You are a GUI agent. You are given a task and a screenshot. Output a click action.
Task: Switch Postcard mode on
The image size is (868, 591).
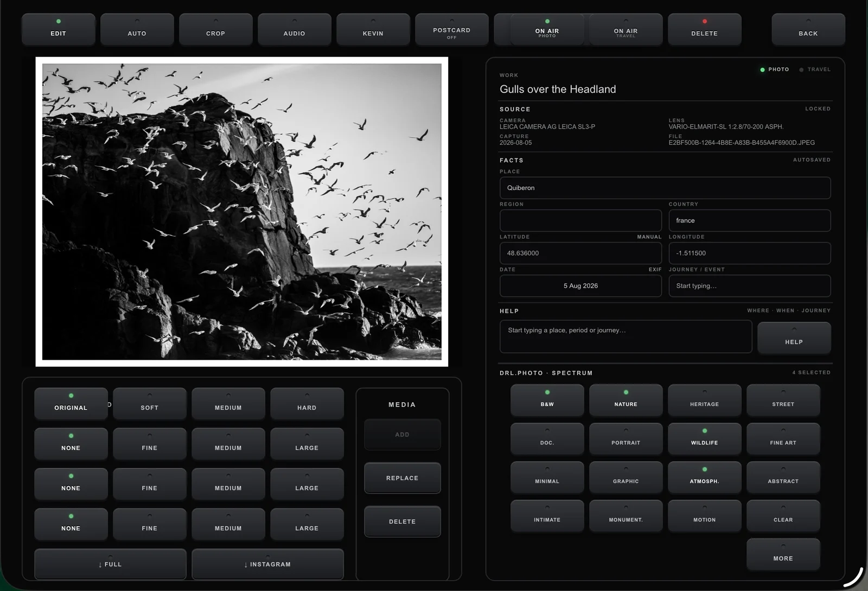click(x=451, y=29)
